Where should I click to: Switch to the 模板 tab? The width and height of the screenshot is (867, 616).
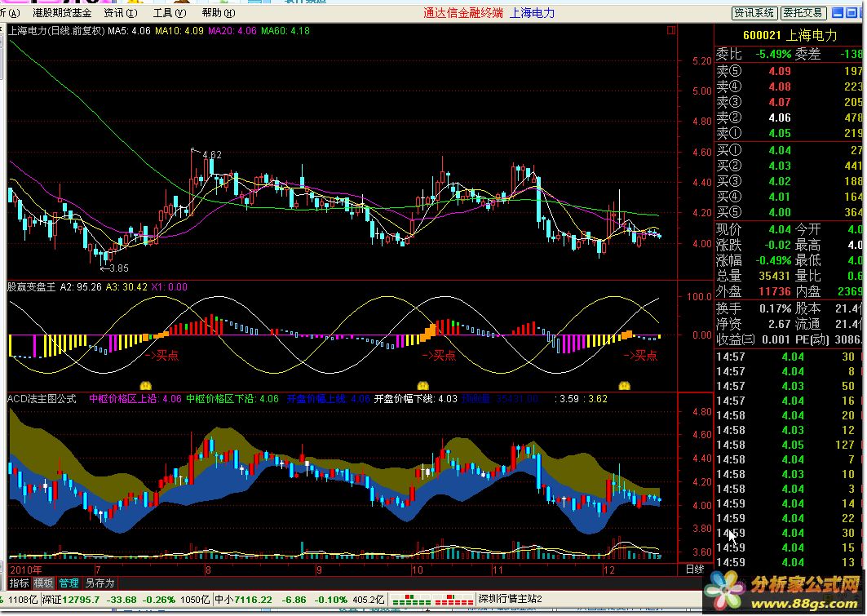(44, 583)
